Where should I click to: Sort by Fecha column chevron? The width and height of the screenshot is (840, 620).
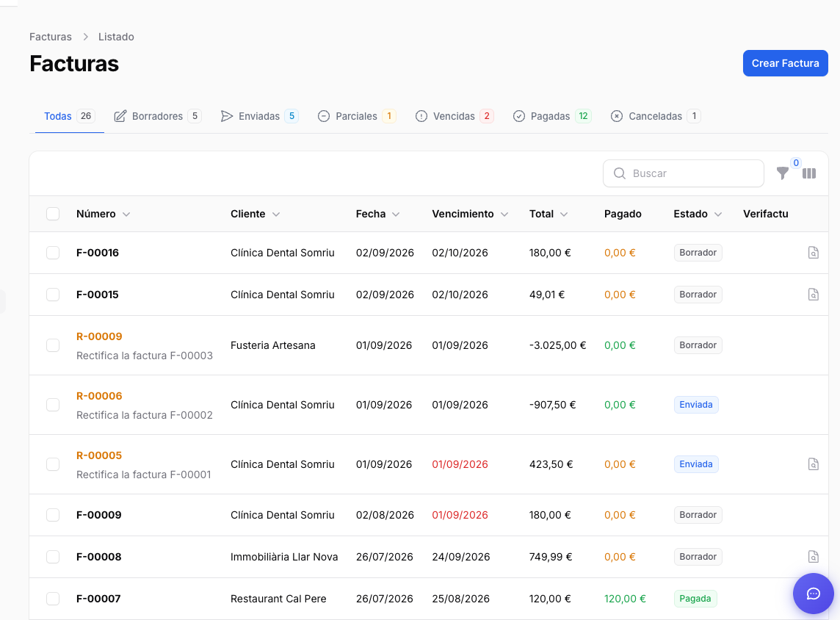tap(396, 215)
